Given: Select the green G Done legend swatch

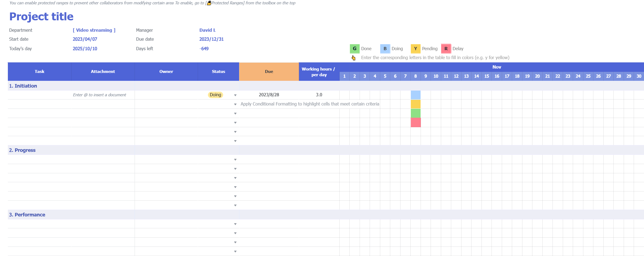Looking at the screenshot, I should [354, 49].
